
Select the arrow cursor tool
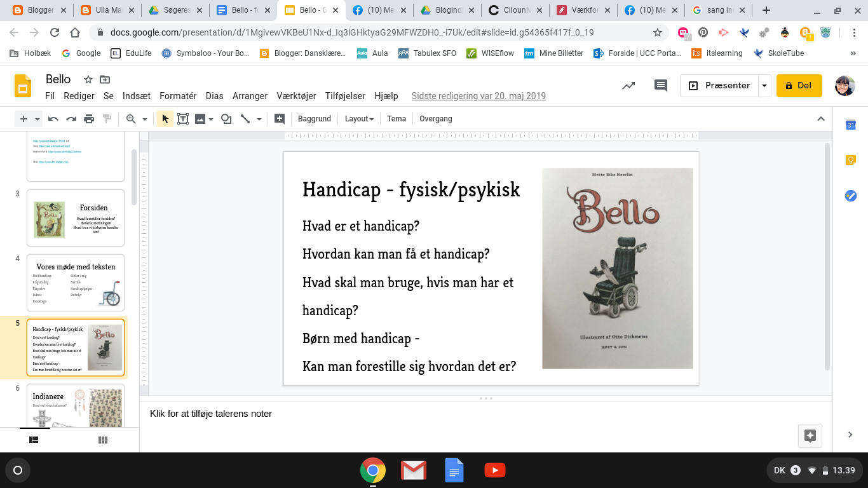(x=165, y=119)
